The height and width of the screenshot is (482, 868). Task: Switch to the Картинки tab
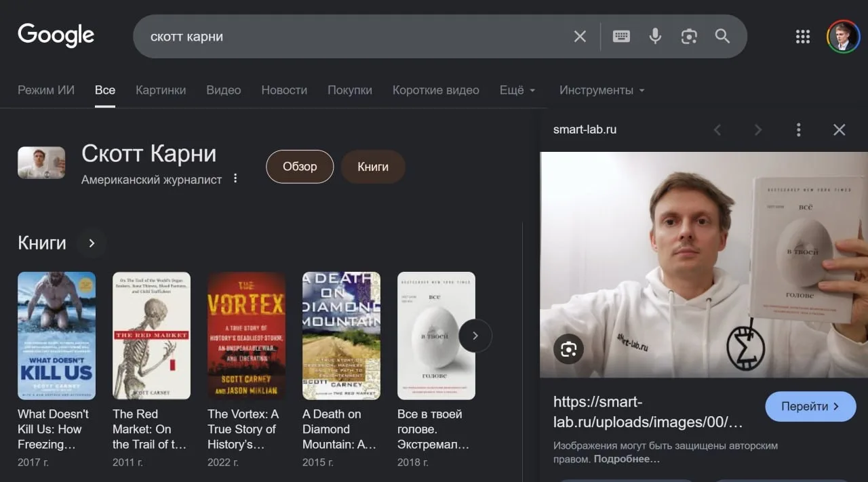[161, 90]
